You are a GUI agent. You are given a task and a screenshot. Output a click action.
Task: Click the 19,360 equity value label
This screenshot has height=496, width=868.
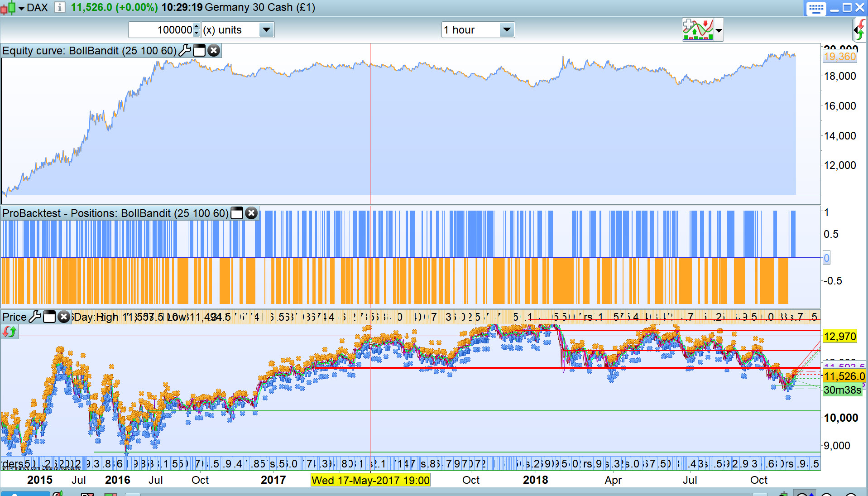(840, 57)
